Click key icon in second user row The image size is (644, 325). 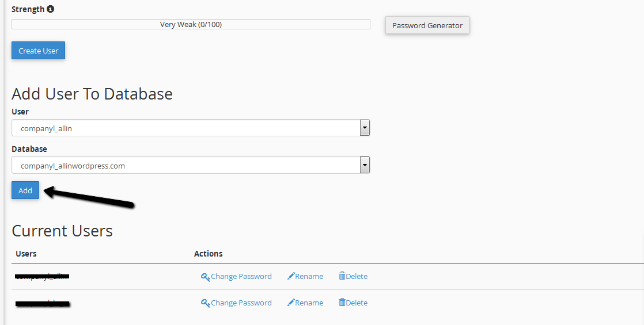[205, 303]
